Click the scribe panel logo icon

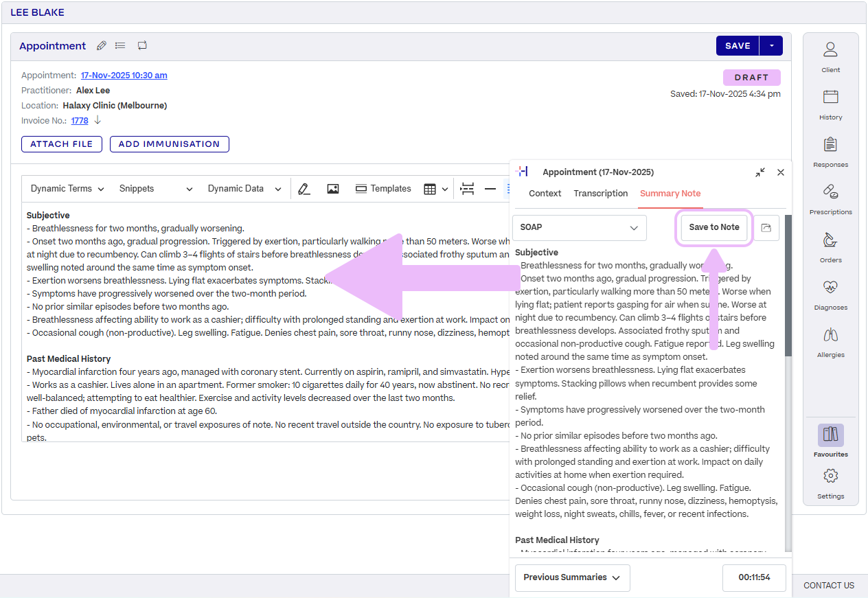pyautogui.click(x=522, y=172)
